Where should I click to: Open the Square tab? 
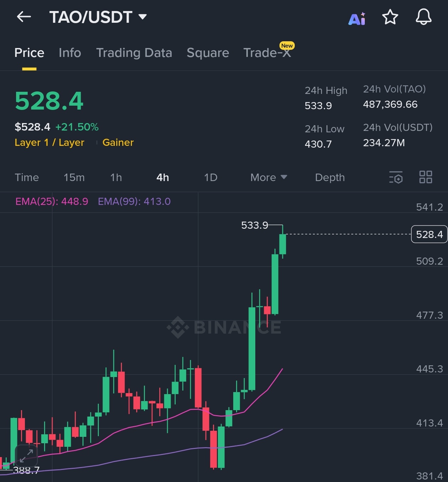click(x=208, y=53)
